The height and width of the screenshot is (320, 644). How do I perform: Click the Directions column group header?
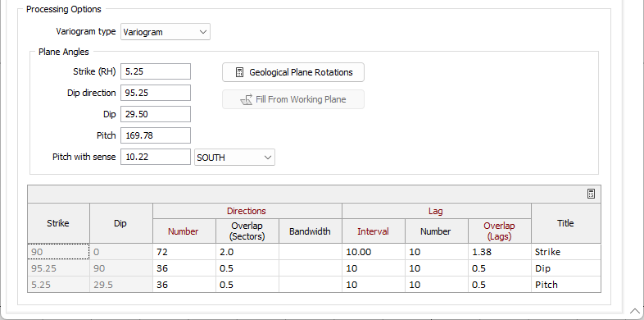point(247,211)
